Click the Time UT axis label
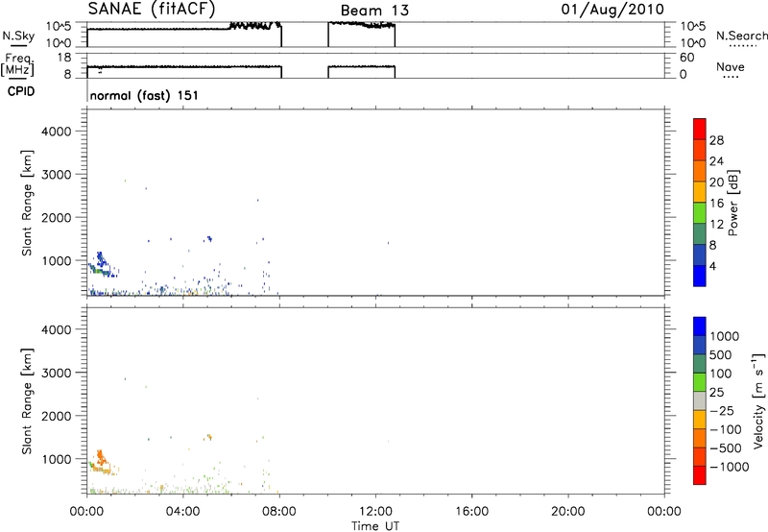Screen dimensions: 768x532 375,526
